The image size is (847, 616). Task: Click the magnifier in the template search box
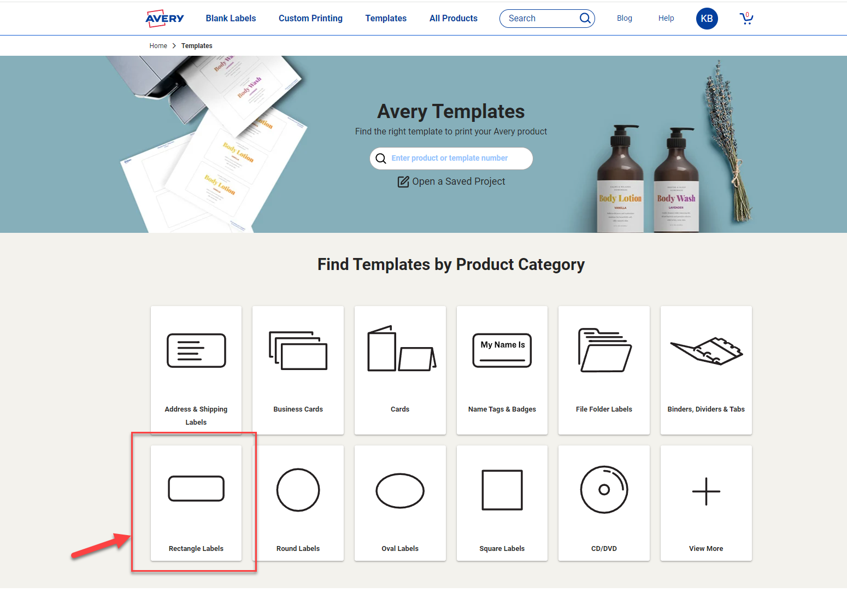pos(381,159)
